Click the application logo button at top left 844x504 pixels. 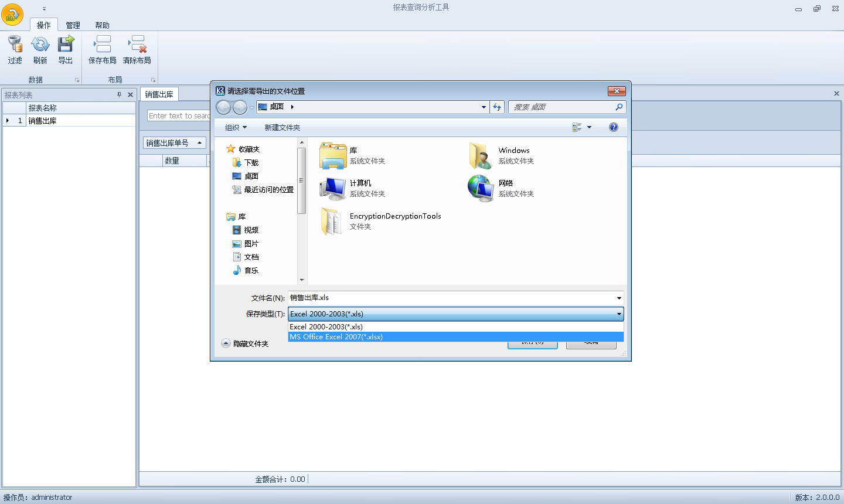click(x=12, y=15)
